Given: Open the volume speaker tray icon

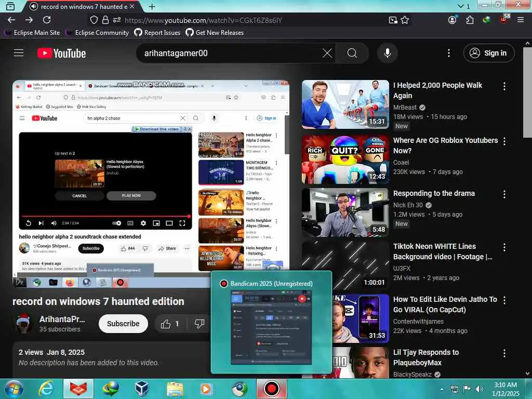Looking at the screenshot, I should click(x=479, y=389).
